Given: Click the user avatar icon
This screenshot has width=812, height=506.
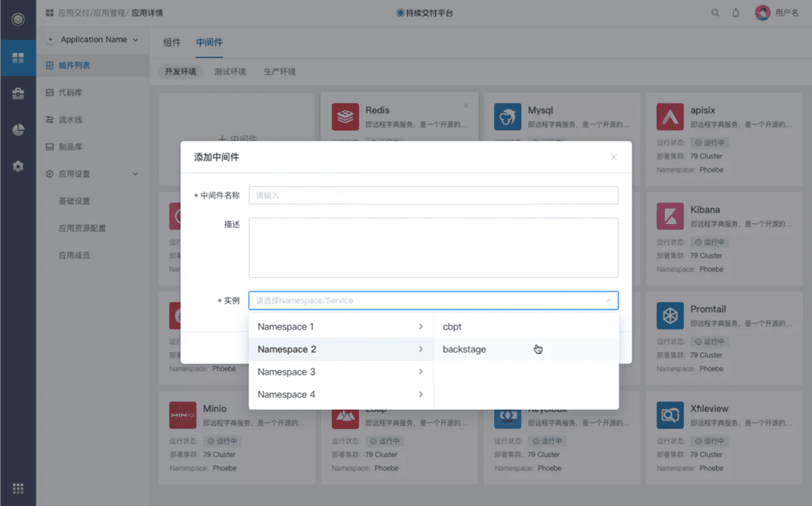Looking at the screenshot, I should pos(762,13).
